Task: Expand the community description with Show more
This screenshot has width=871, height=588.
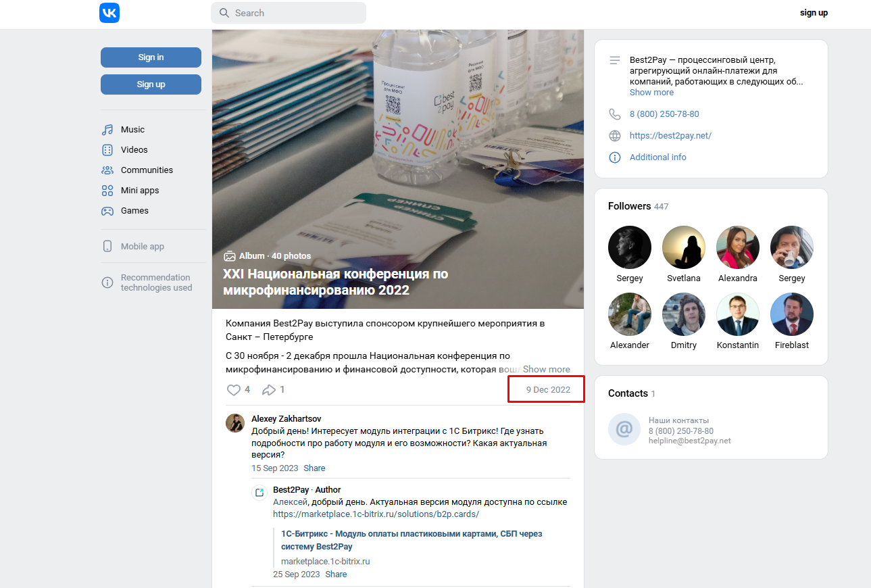Action: 651,92
